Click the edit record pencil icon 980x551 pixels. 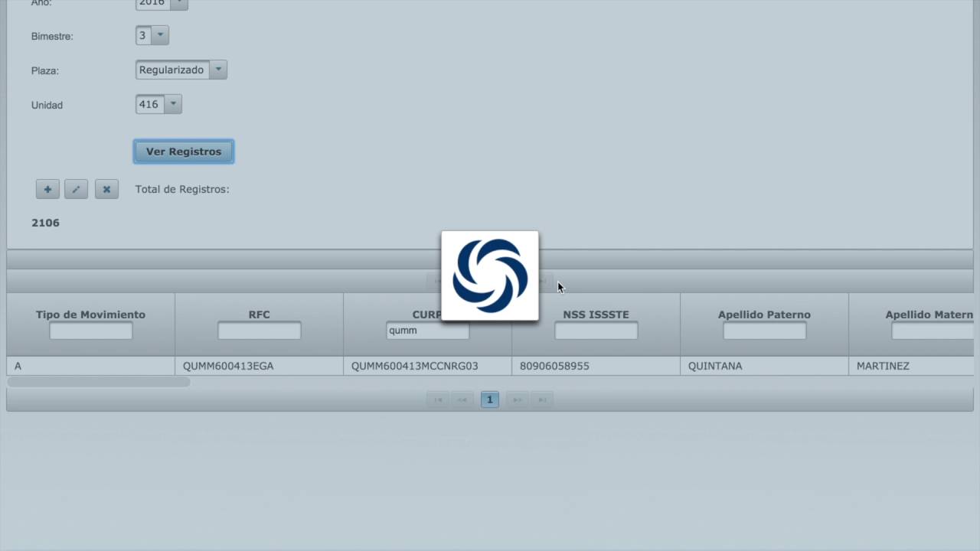(x=76, y=189)
